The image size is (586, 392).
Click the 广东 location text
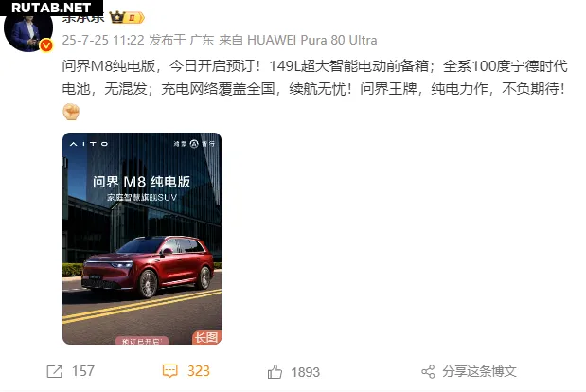tap(202, 40)
